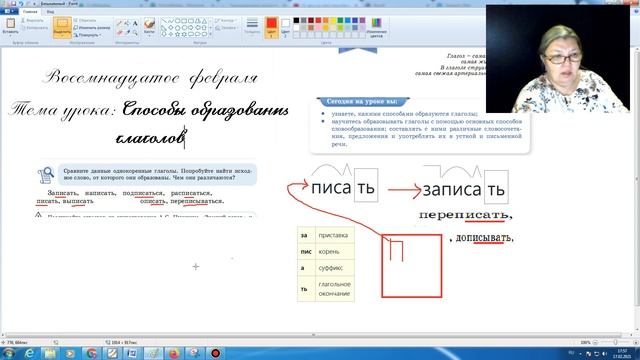640x360 pixels.
Task: Expand the shapes gallery list
Action: [x=211, y=35]
